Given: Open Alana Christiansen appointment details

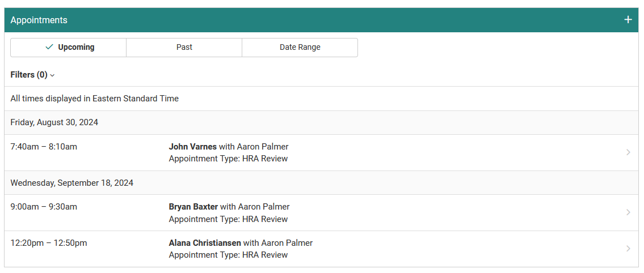Looking at the screenshot, I should tap(205, 243).
